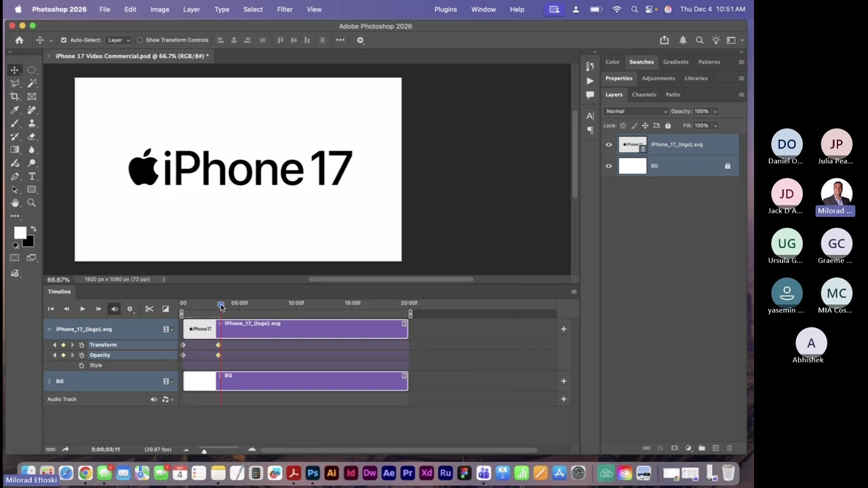Open iPhone_17 track filmstrip menu

coord(167,329)
